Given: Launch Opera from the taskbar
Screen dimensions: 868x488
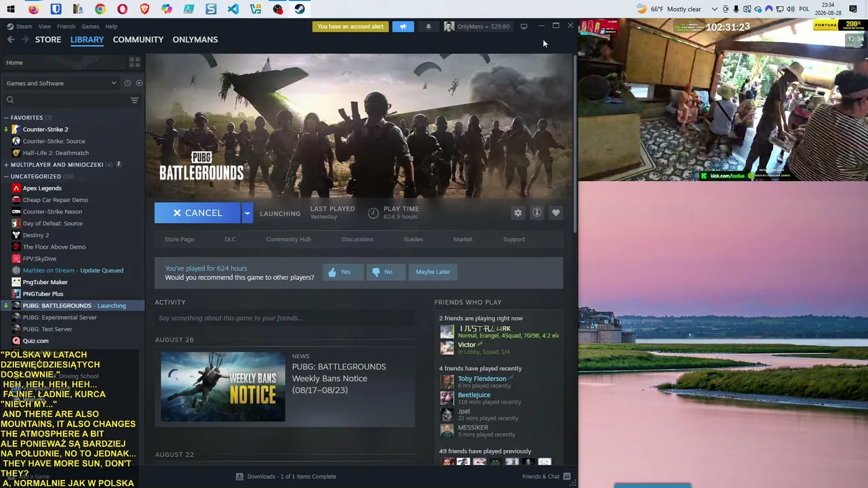Looking at the screenshot, I should coord(122,9).
